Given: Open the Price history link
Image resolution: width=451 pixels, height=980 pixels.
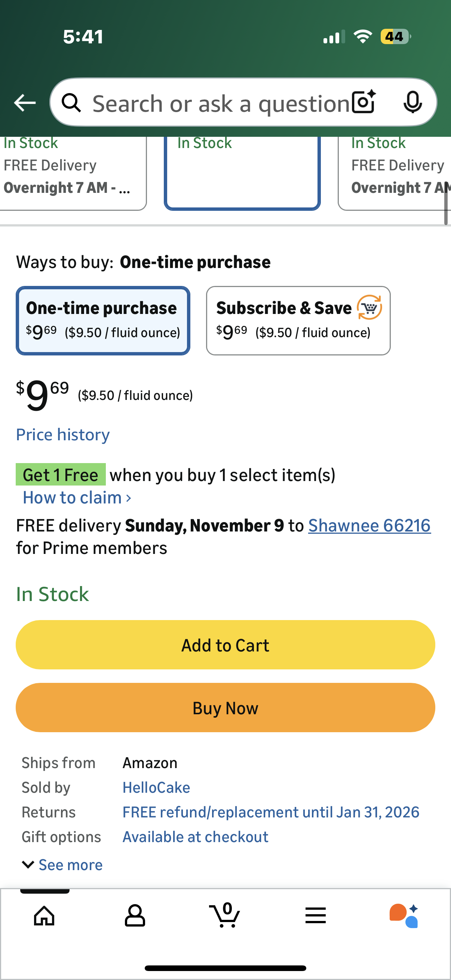Looking at the screenshot, I should coord(63,434).
